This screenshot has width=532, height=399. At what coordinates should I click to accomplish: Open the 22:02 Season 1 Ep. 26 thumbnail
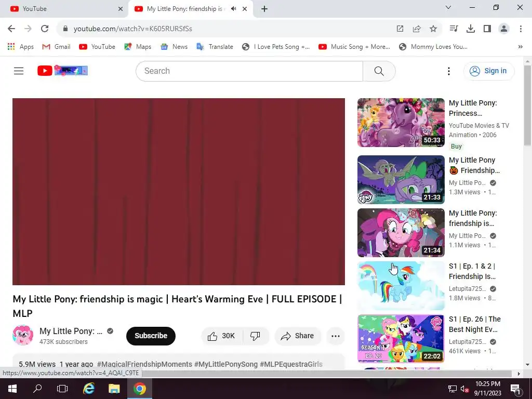click(x=401, y=339)
